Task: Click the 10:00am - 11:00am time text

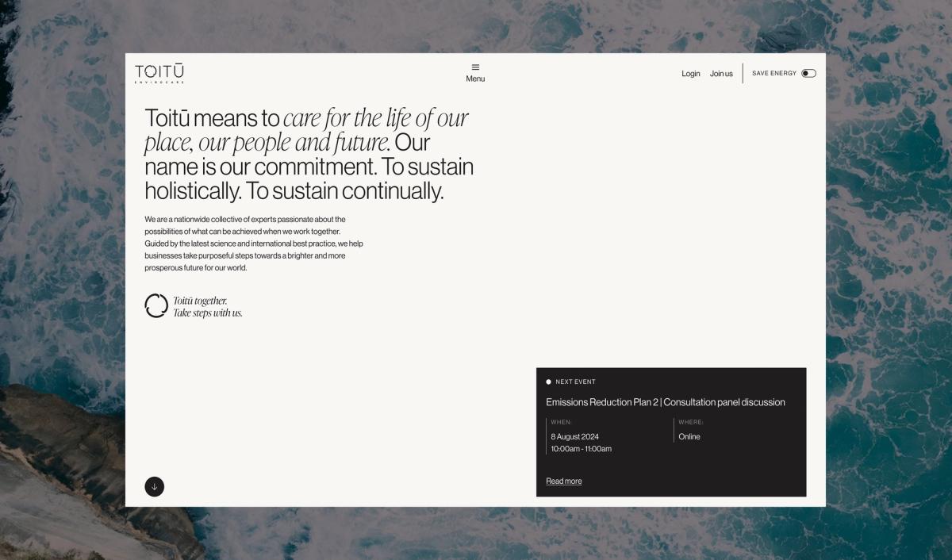Action: 582,449
